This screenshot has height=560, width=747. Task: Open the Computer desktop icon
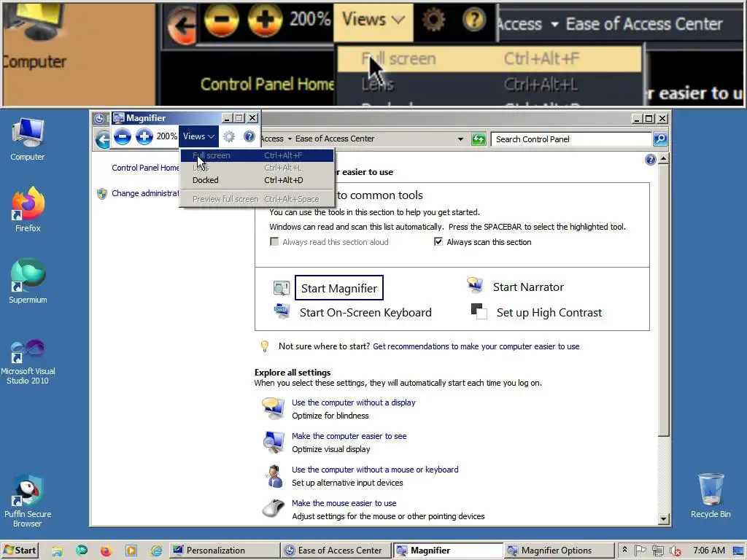pos(28,139)
